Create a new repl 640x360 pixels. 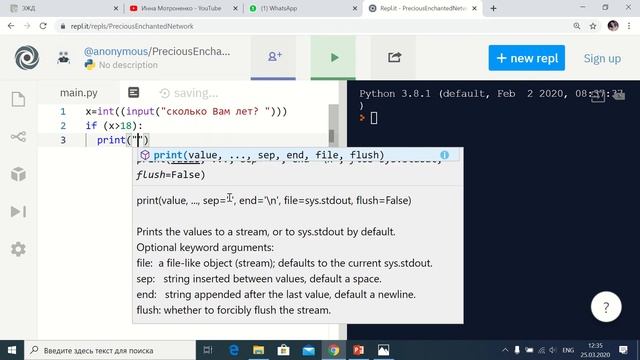coord(527,58)
